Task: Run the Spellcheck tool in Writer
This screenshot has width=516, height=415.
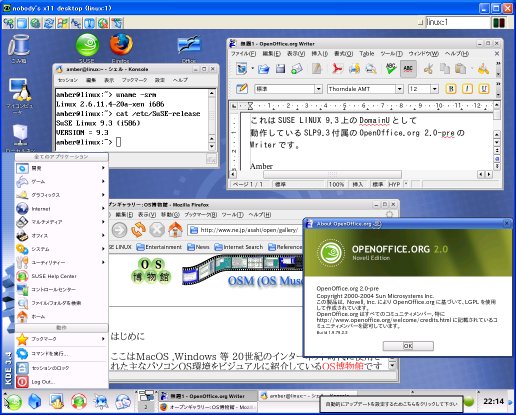Action: (x=391, y=69)
